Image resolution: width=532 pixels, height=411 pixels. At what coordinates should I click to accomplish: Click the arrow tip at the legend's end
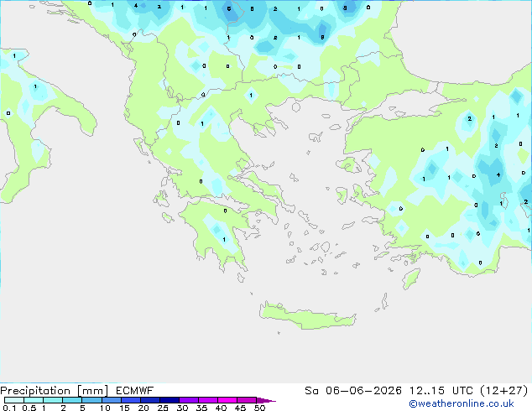[266, 400]
